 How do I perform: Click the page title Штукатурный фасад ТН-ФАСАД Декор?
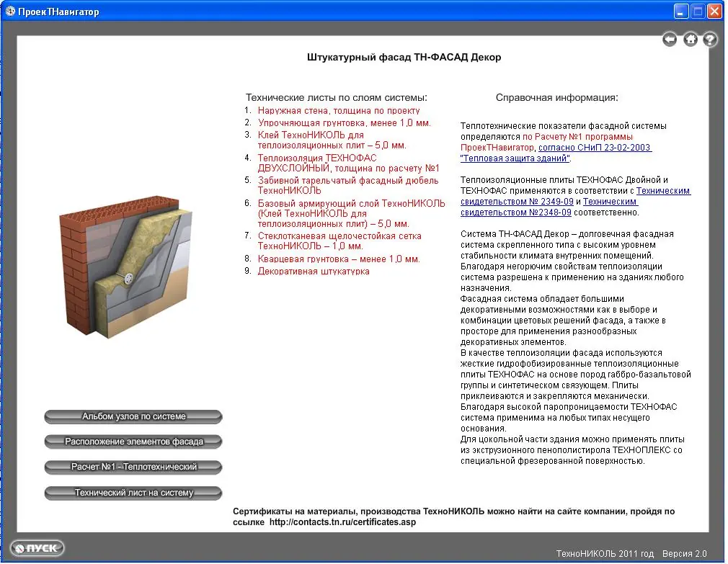tap(404, 58)
